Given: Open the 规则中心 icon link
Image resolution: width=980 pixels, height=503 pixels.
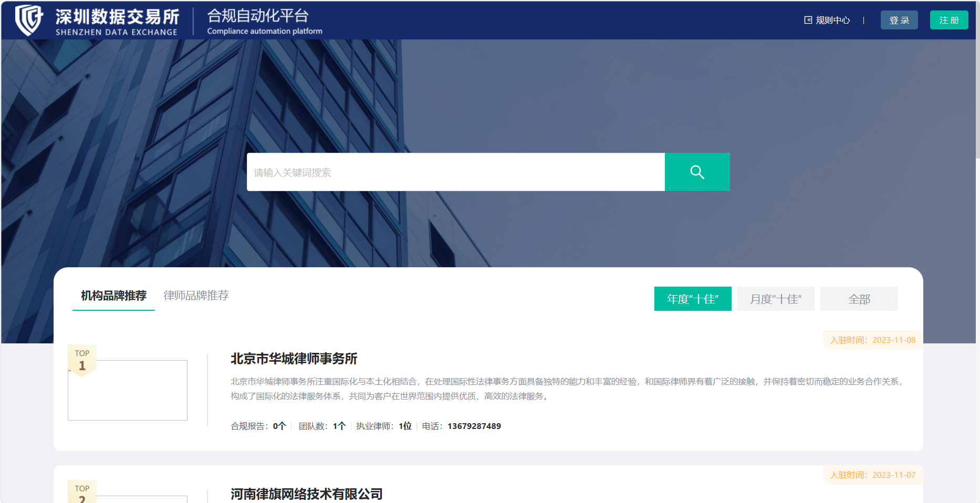Looking at the screenshot, I should [827, 20].
